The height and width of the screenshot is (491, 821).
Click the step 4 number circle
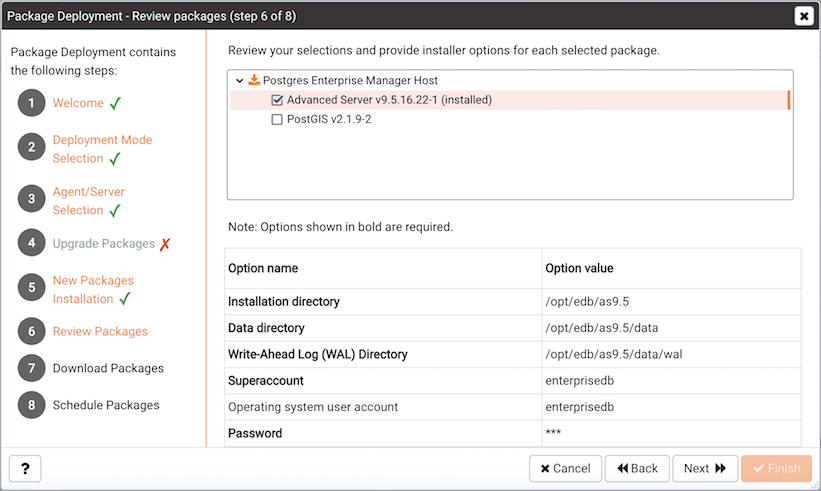(31, 243)
